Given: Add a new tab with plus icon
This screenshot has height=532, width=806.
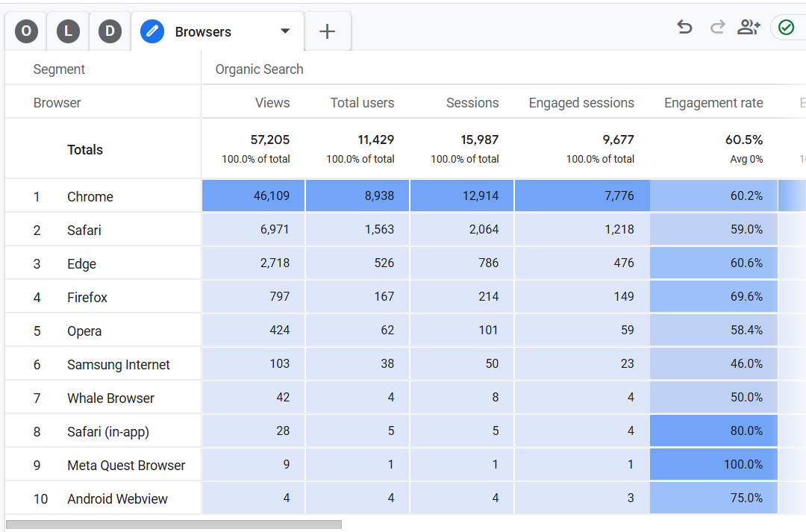Looking at the screenshot, I should coord(327,31).
